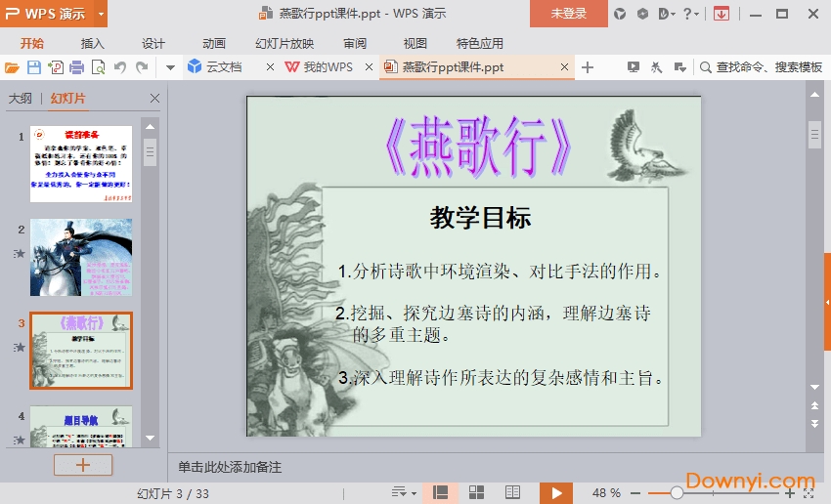Save the presentation with the floppy icon

(x=34, y=67)
